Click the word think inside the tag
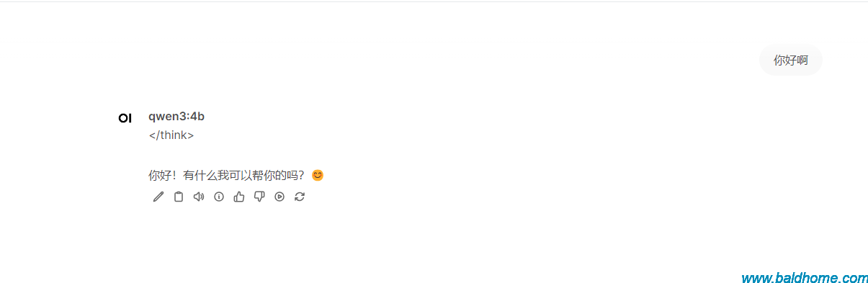Viewport: 868px width, 283px height. pyautogui.click(x=174, y=135)
